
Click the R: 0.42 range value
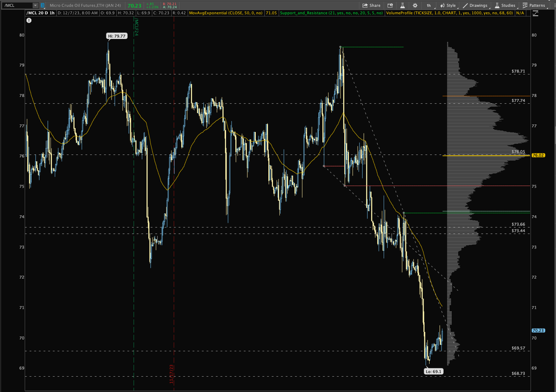click(x=179, y=13)
